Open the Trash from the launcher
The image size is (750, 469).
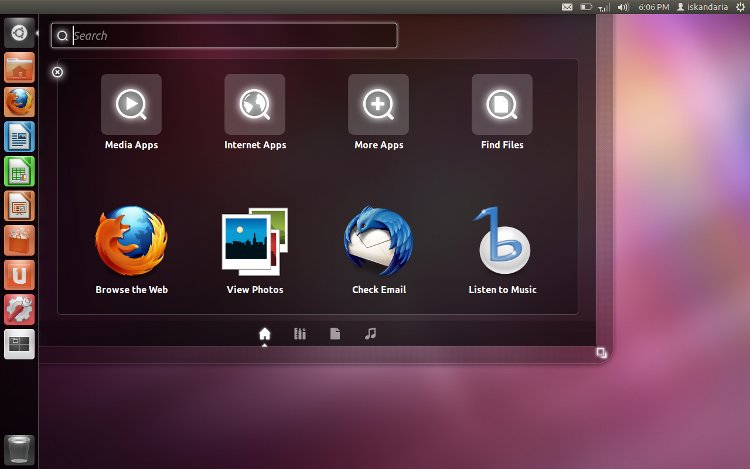point(19,449)
